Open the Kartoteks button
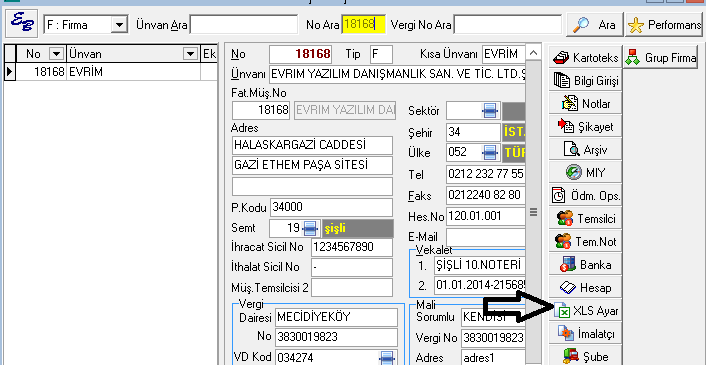 coord(585,58)
